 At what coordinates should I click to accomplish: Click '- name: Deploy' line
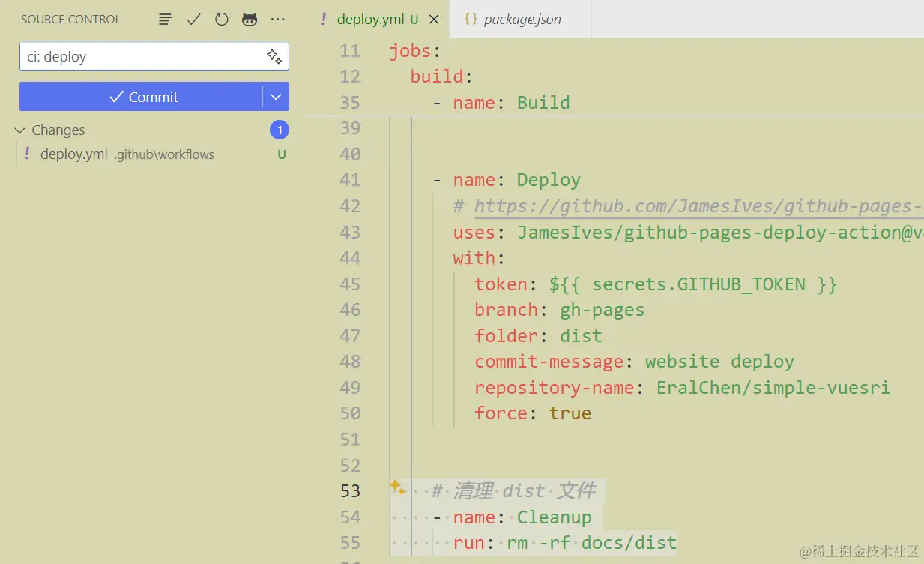[x=506, y=180]
